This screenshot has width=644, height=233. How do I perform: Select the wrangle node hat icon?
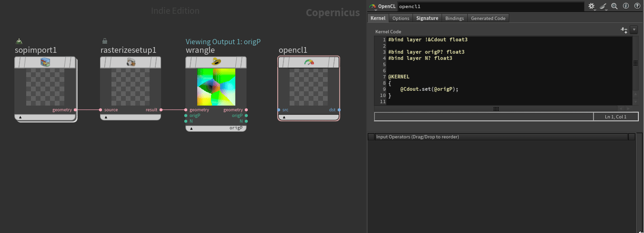pyautogui.click(x=216, y=62)
